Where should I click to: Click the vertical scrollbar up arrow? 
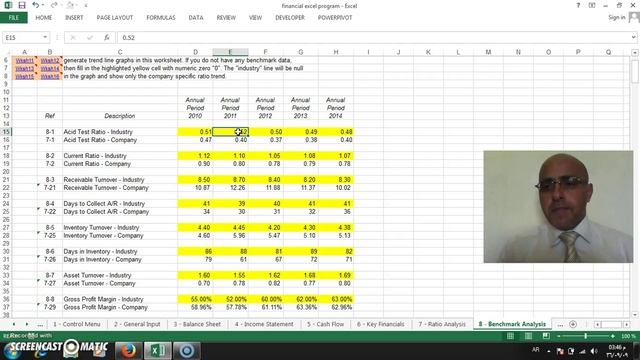[635, 53]
